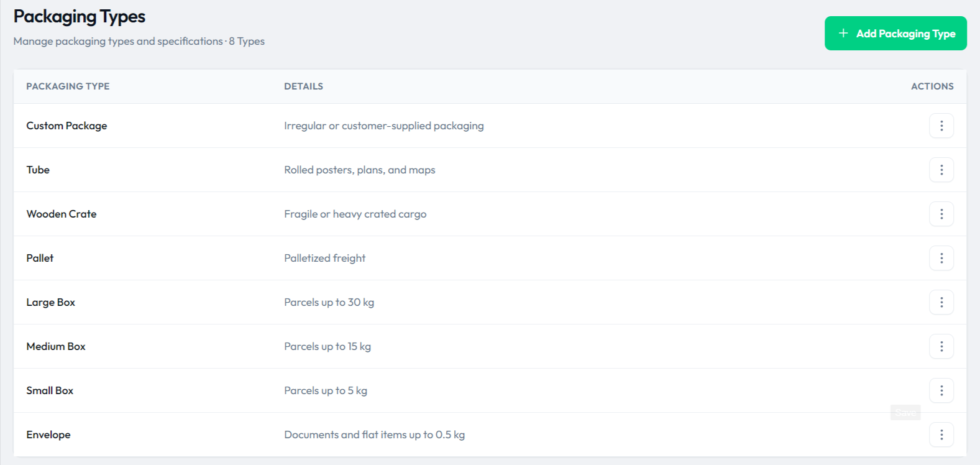Click 'Palletized freight' detail text

[325, 258]
